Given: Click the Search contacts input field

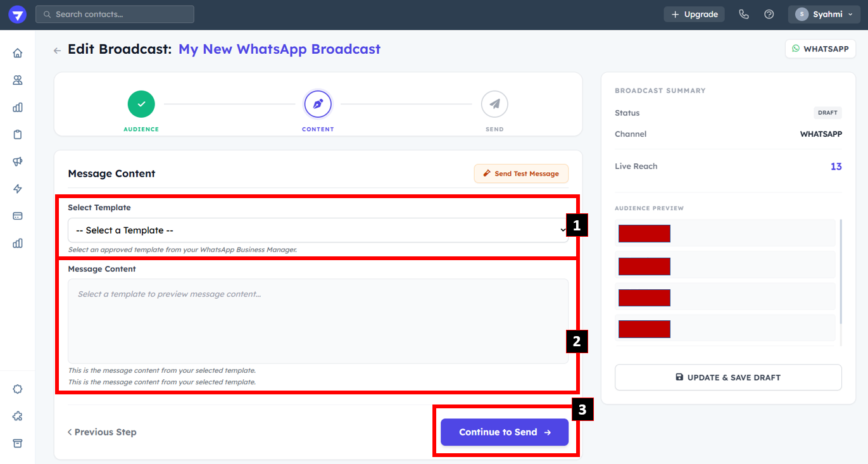Looking at the screenshot, I should pyautogui.click(x=115, y=15).
